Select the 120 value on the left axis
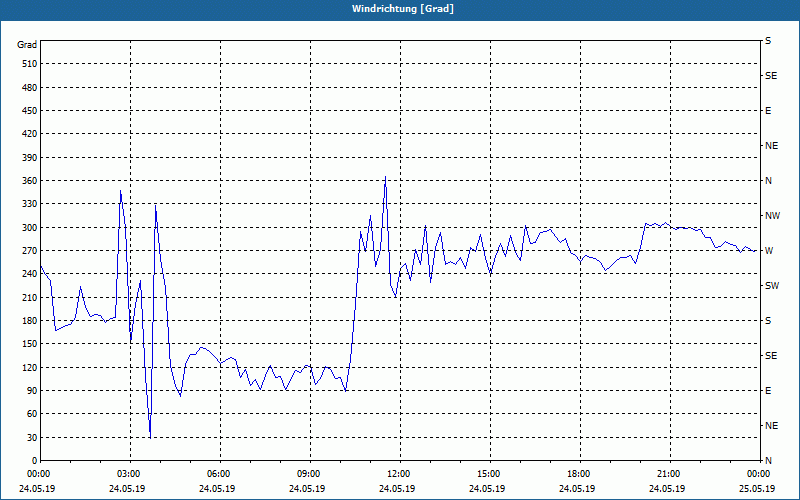Screen dimensions: 800x500 point(29,367)
